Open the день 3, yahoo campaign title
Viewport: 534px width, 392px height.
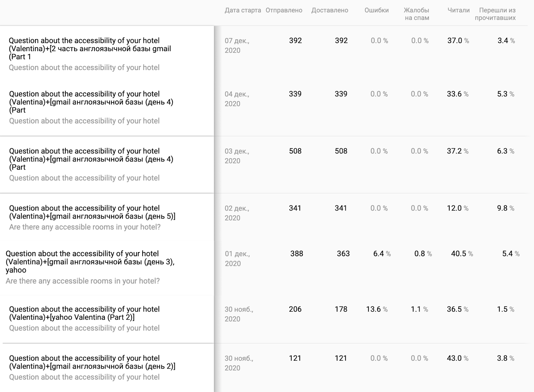[90, 262]
